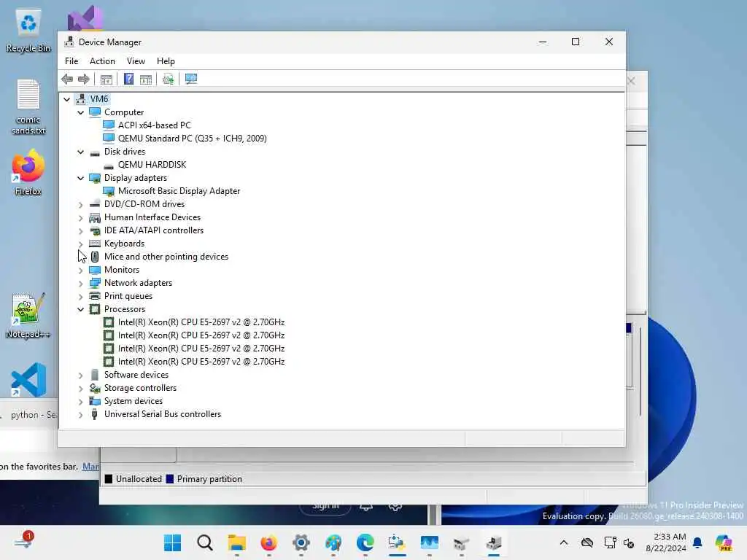
Task: Click the Network adapters category icon
Action: [95, 283]
